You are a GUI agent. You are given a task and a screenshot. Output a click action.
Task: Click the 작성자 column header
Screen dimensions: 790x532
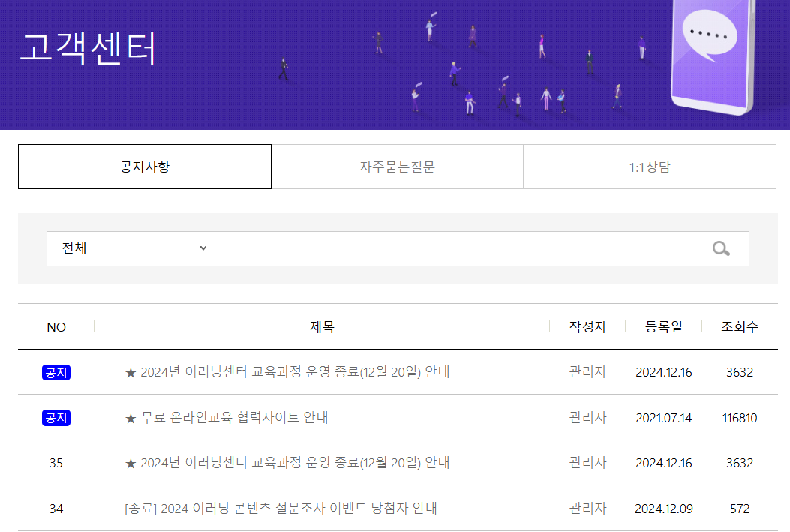(x=586, y=326)
